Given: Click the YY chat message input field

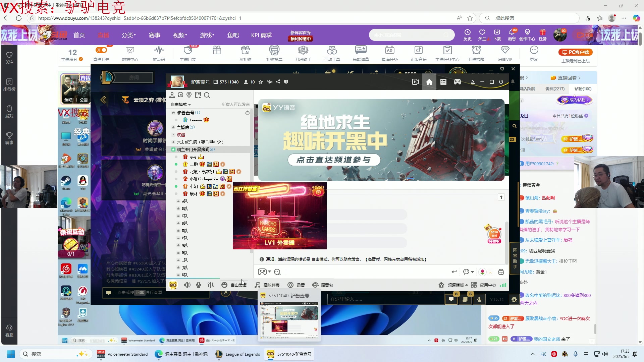Looking at the screenshot, I should (367, 272).
